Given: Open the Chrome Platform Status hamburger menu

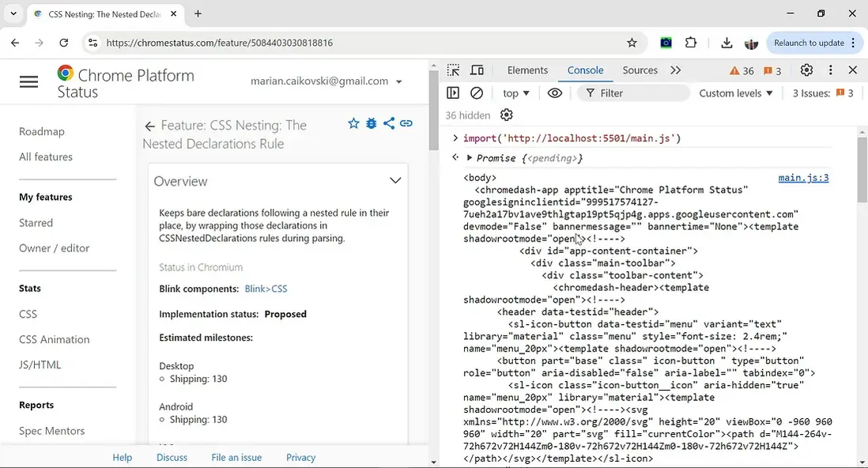Looking at the screenshot, I should tap(28, 82).
